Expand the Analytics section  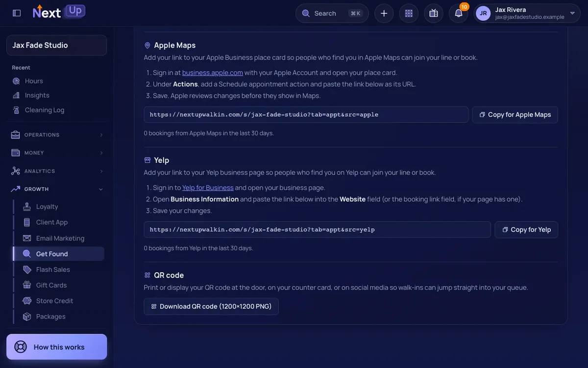57,171
